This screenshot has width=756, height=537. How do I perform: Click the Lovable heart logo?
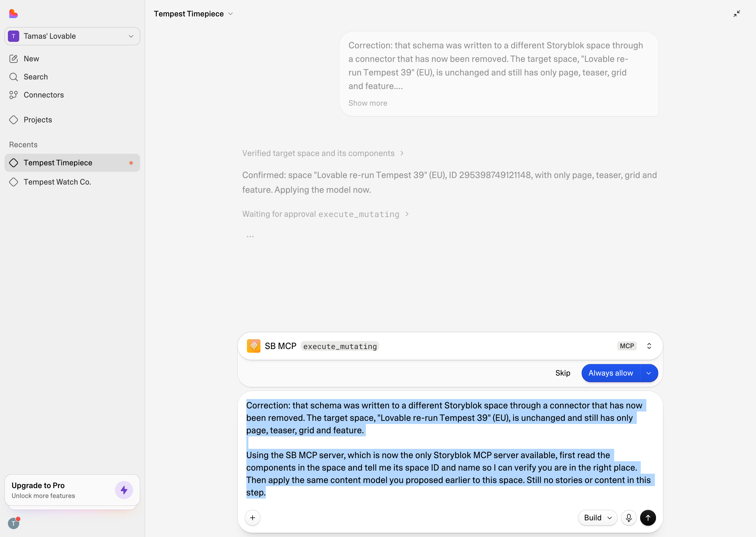click(x=13, y=14)
